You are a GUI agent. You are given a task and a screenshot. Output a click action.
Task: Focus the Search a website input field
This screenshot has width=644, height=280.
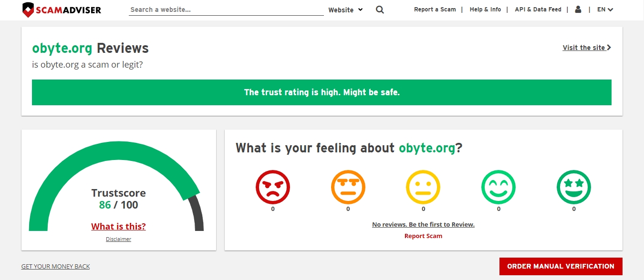coord(226,10)
